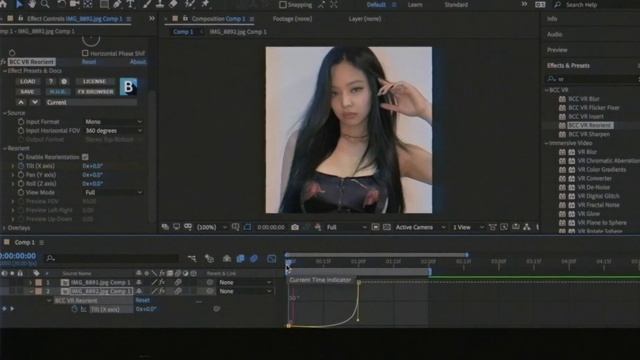Toggle Tilt (X axis) stopwatch in Effect Controls
The width and height of the screenshot is (640, 360).
point(21,166)
